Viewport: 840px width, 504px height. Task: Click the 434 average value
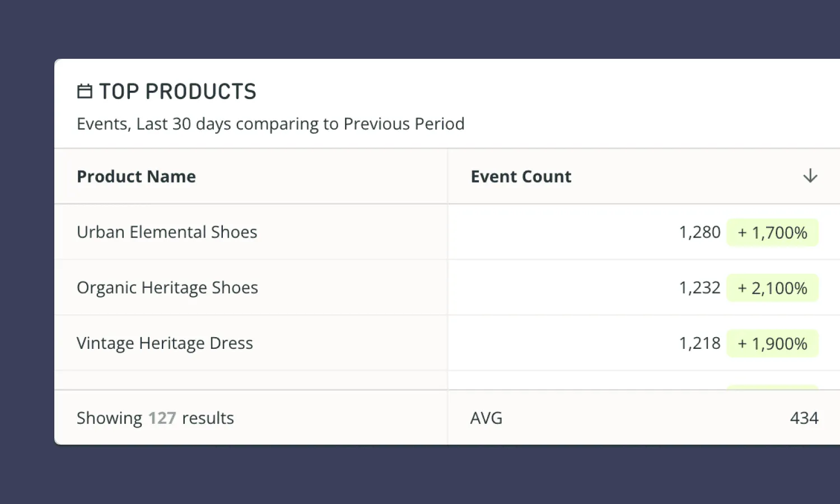click(x=804, y=418)
